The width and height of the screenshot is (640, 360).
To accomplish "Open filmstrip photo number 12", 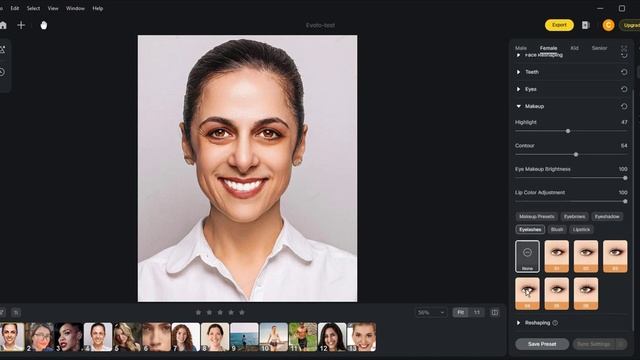I will pos(332,337).
